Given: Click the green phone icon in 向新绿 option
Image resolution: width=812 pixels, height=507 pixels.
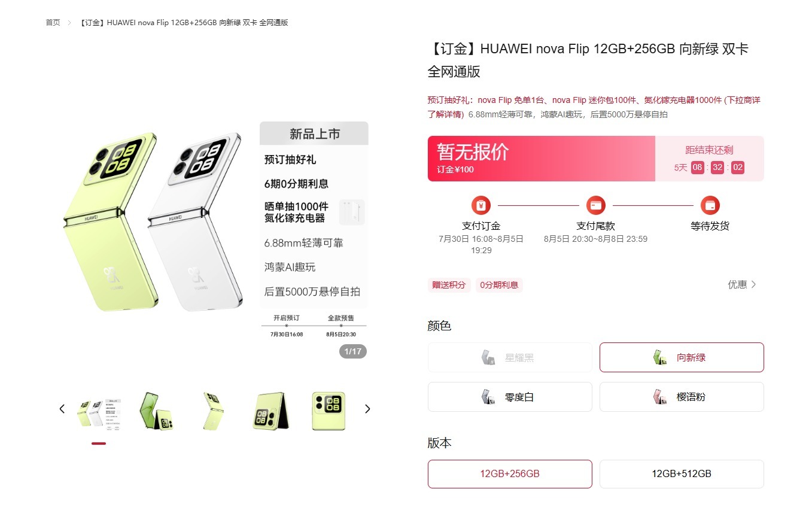Looking at the screenshot, I should [x=660, y=357].
